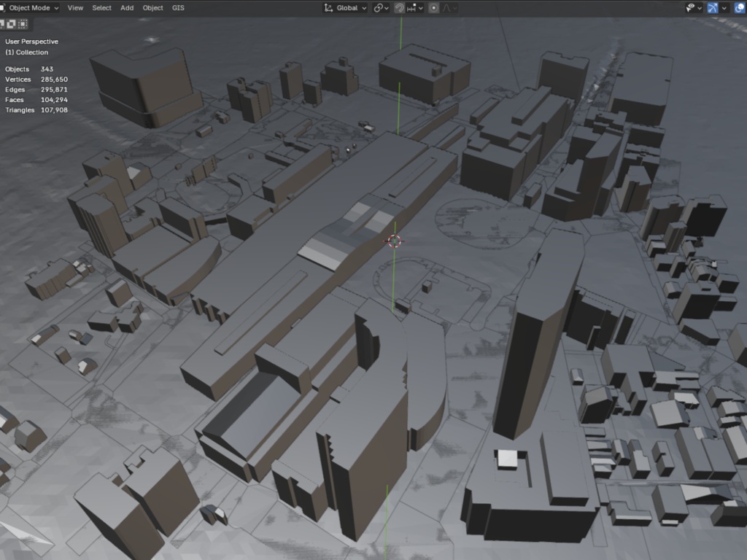The width and height of the screenshot is (747, 560).
Task: Toggle proportional editing circle icon
Action: click(433, 7)
